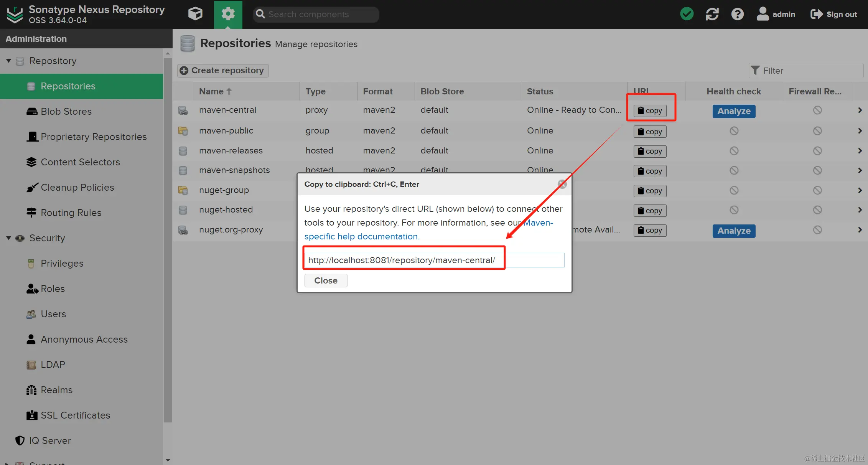This screenshot has width=868, height=465.
Task: Select Cleanup Policies menu item
Action: pos(77,188)
